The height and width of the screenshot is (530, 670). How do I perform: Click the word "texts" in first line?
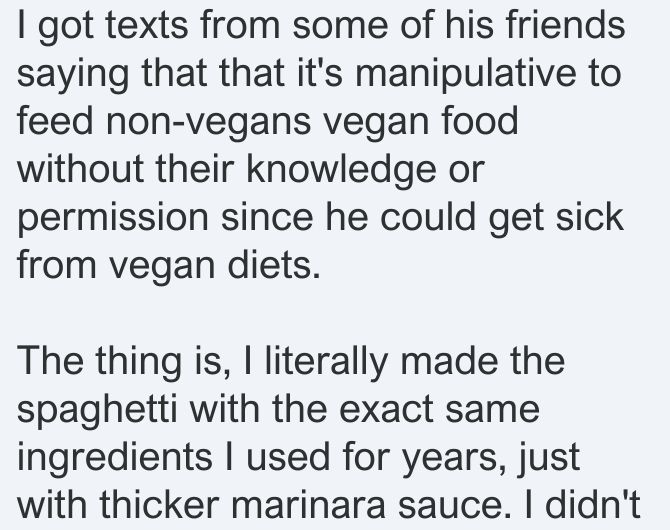146,26
